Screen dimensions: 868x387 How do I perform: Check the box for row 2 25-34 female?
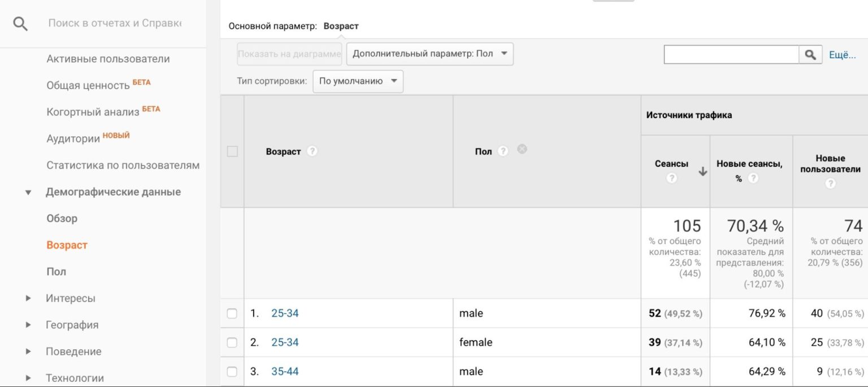tap(232, 342)
